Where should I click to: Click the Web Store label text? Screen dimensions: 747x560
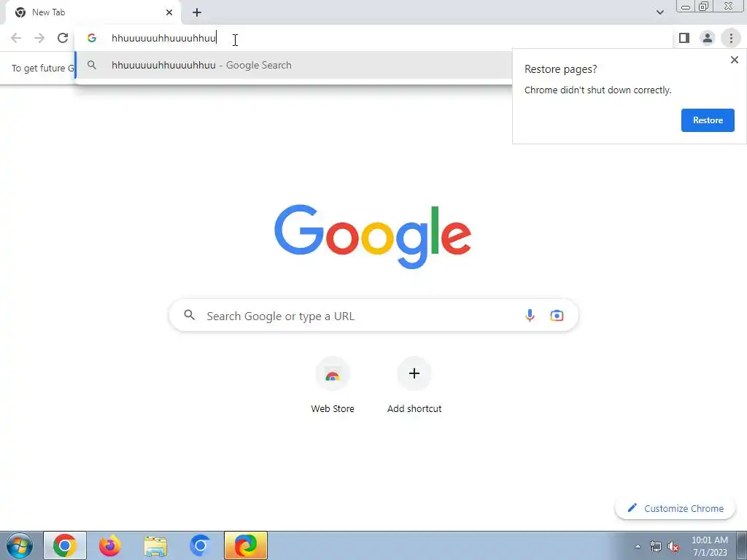coord(333,408)
